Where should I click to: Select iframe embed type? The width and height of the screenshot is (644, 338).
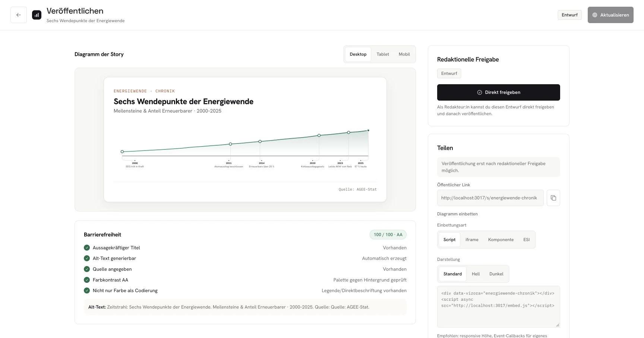472,240
